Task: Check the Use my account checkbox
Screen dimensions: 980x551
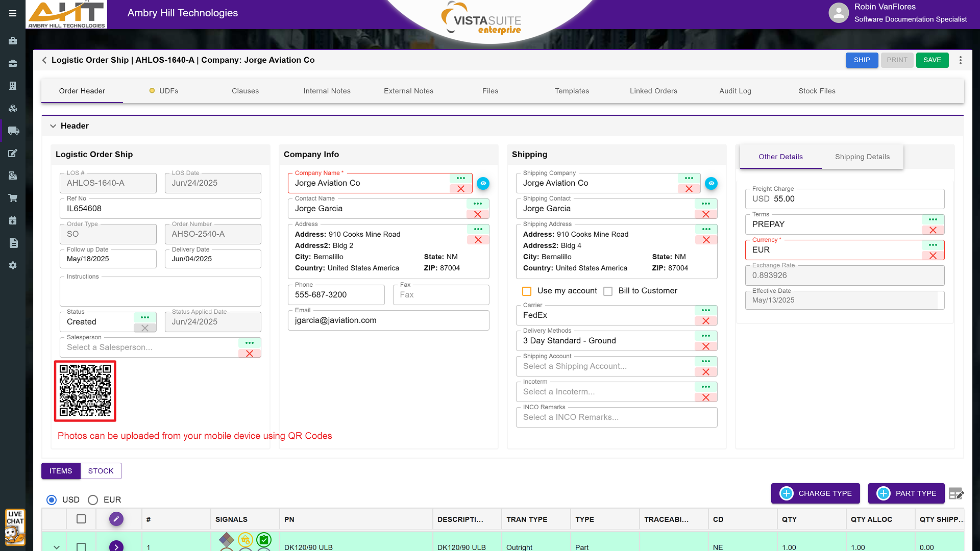Action: [x=527, y=291]
